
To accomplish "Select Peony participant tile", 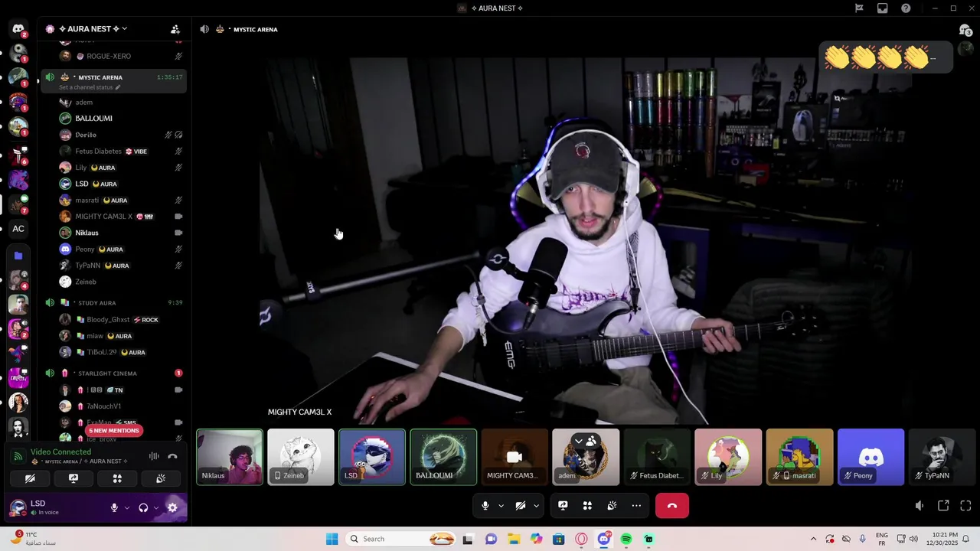I will point(871,457).
